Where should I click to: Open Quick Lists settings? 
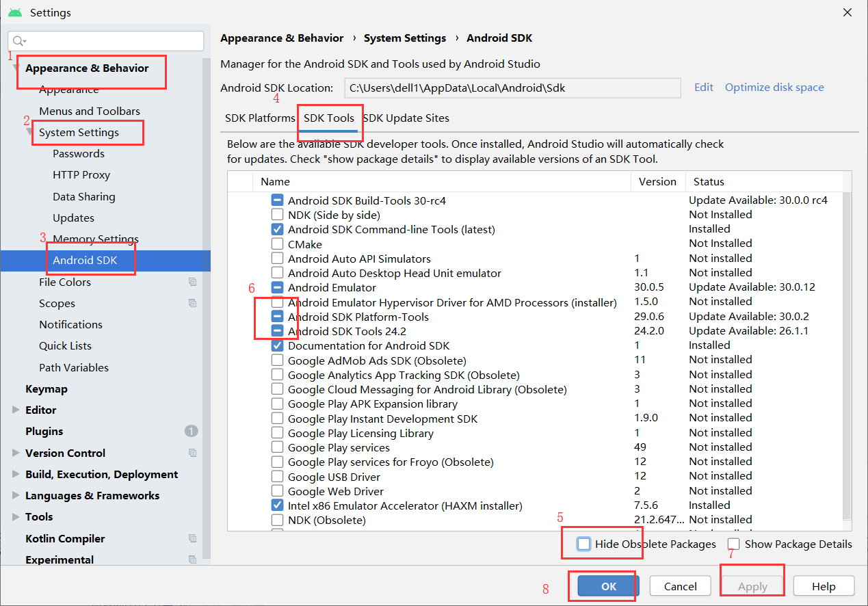[65, 345]
